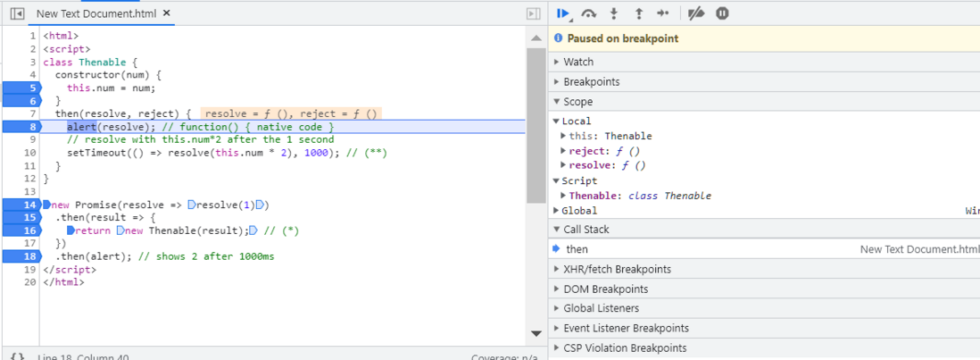Close New Text Document.html tab

pyautogui.click(x=166, y=13)
